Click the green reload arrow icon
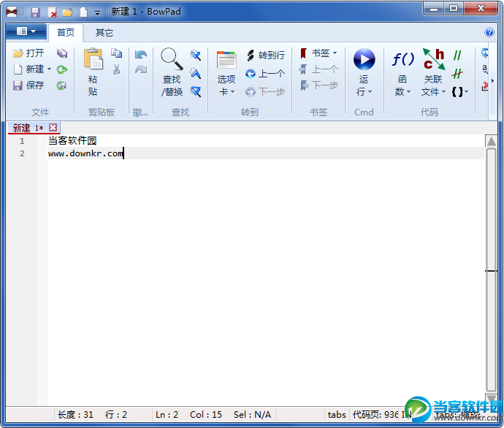Viewport: 504px width, 428px height. (x=62, y=69)
